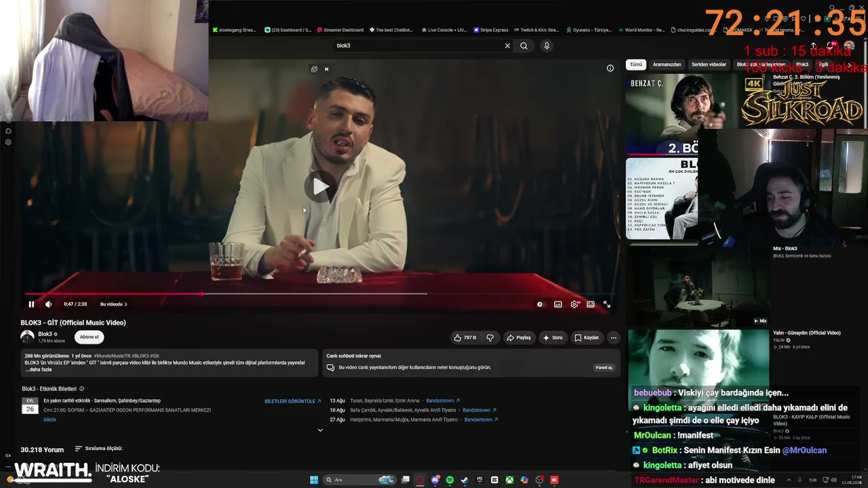Select the 'Seriden videolar' filter chip

pos(709,64)
